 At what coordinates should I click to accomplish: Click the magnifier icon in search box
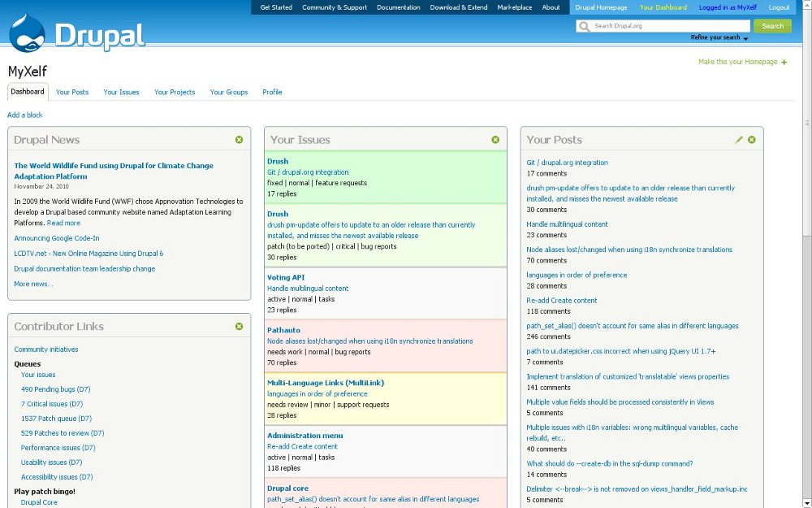585,26
